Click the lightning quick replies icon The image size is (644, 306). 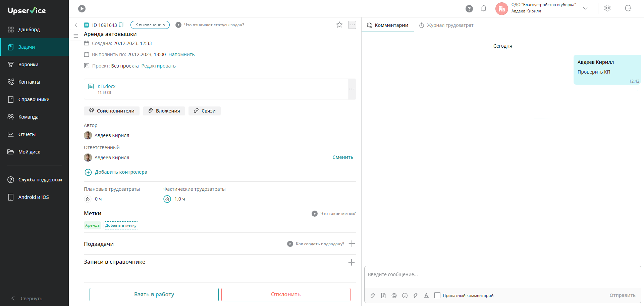(416, 296)
